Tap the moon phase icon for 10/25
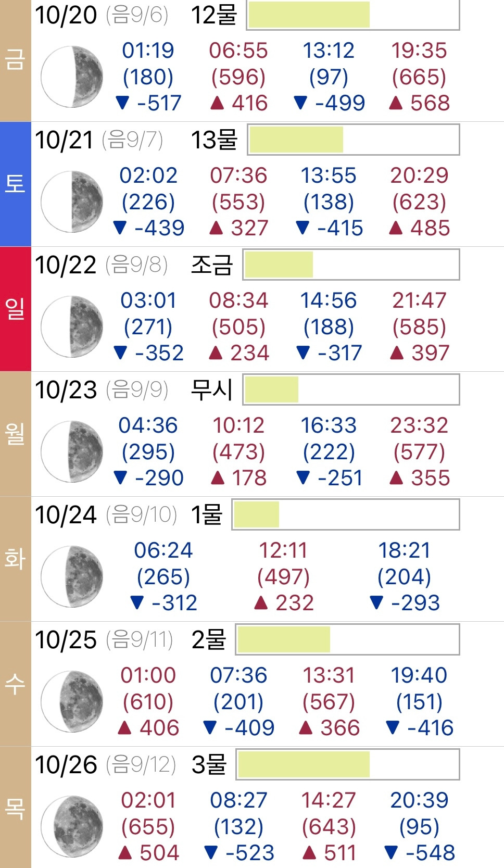The height and width of the screenshot is (868, 504). 72,702
